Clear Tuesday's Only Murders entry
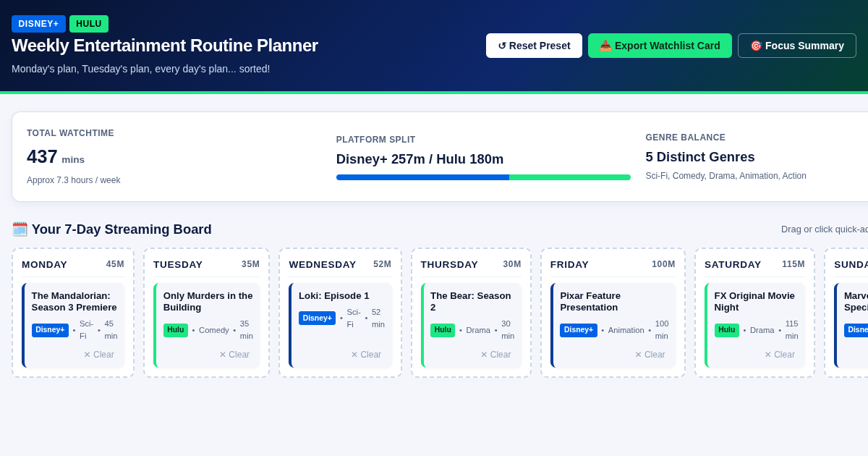Image resolution: width=868 pixels, height=456 pixels. pos(234,355)
